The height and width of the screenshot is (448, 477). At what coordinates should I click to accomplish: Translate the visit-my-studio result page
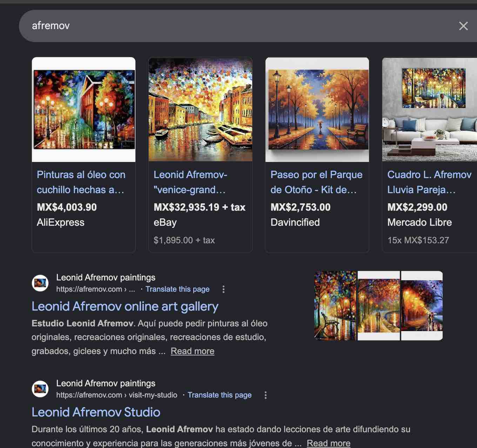(220, 395)
